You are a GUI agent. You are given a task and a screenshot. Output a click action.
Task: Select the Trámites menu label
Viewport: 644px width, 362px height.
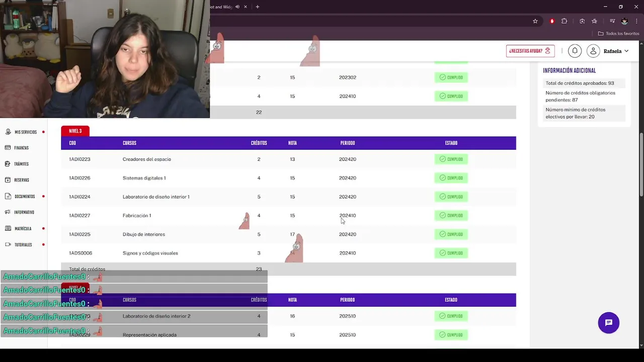tap(22, 164)
